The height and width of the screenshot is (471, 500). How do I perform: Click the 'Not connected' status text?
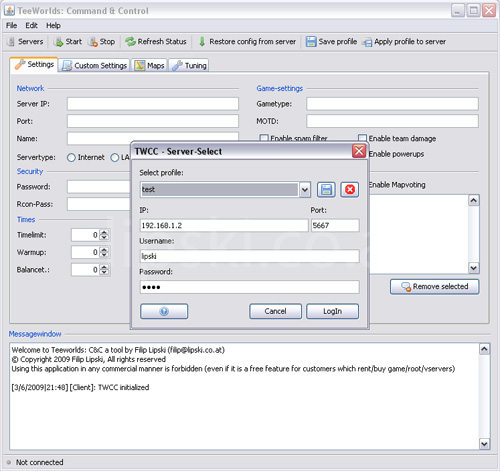pyautogui.click(x=40, y=462)
